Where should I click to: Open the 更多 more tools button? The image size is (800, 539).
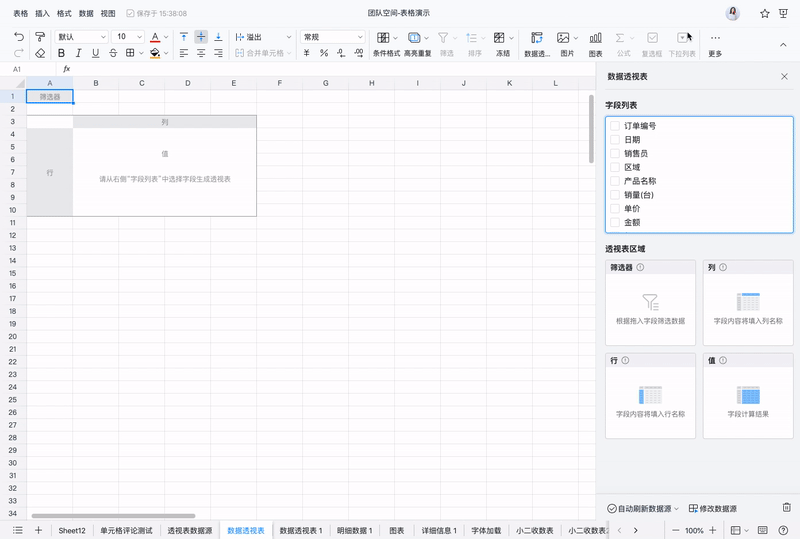tap(715, 43)
